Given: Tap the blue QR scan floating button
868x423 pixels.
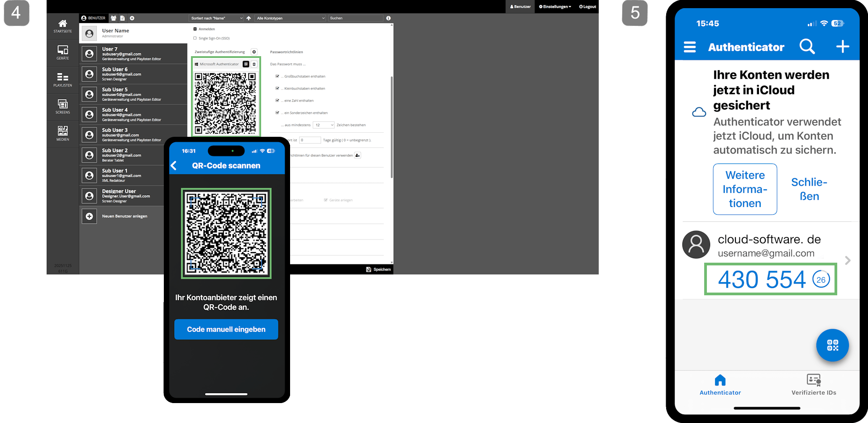Looking at the screenshot, I should click(832, 345).
